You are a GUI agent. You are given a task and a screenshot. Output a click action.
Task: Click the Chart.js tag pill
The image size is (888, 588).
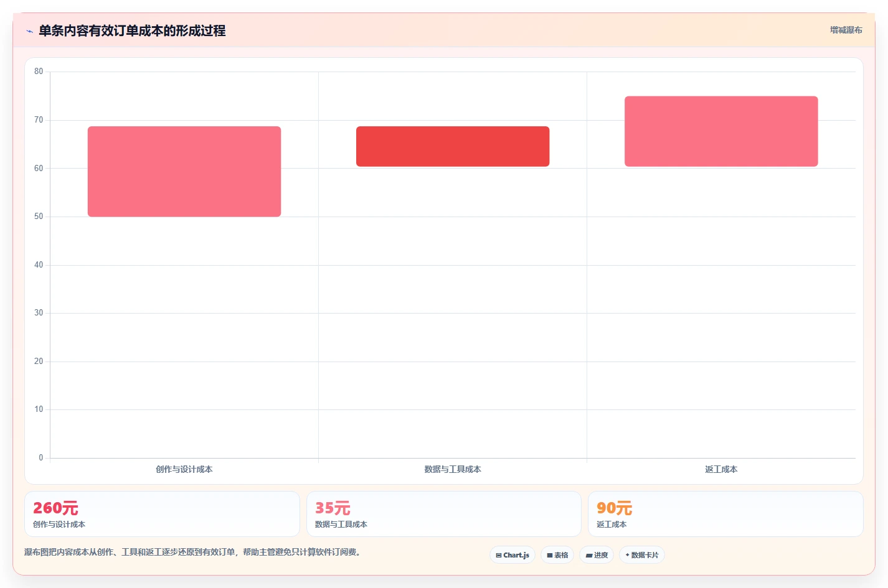[512, 555]
